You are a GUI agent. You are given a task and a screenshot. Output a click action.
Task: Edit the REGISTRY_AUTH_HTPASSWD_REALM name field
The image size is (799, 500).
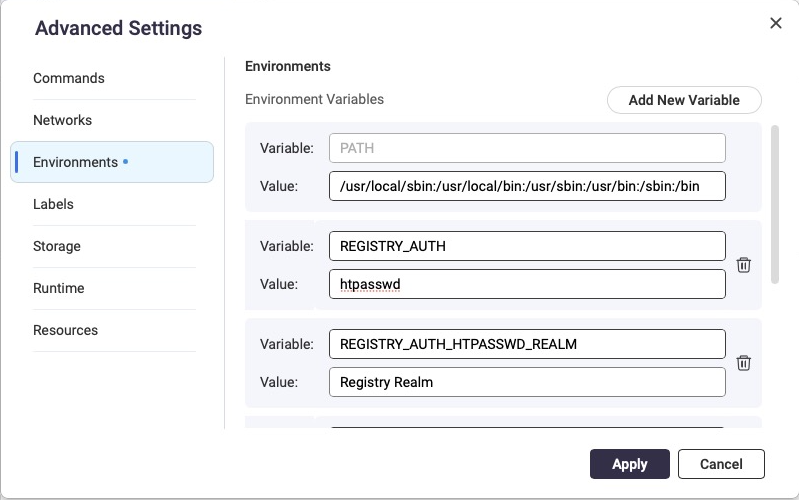click(x=526, y=344)
